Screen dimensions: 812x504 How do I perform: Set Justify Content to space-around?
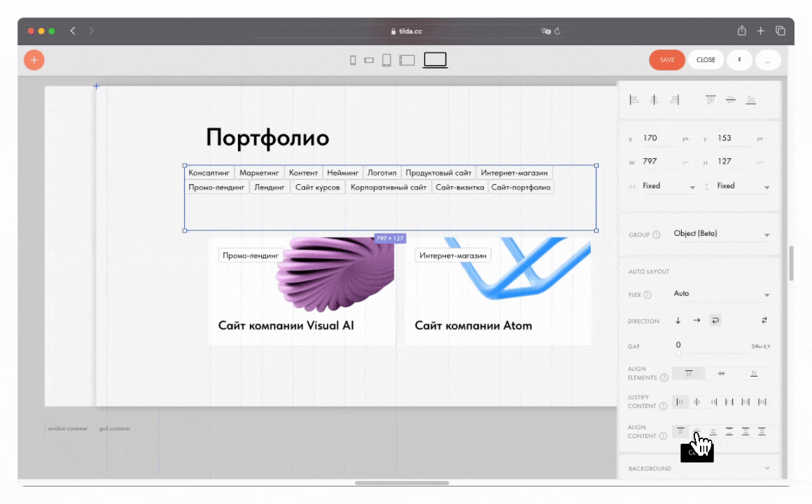[745, 402]
